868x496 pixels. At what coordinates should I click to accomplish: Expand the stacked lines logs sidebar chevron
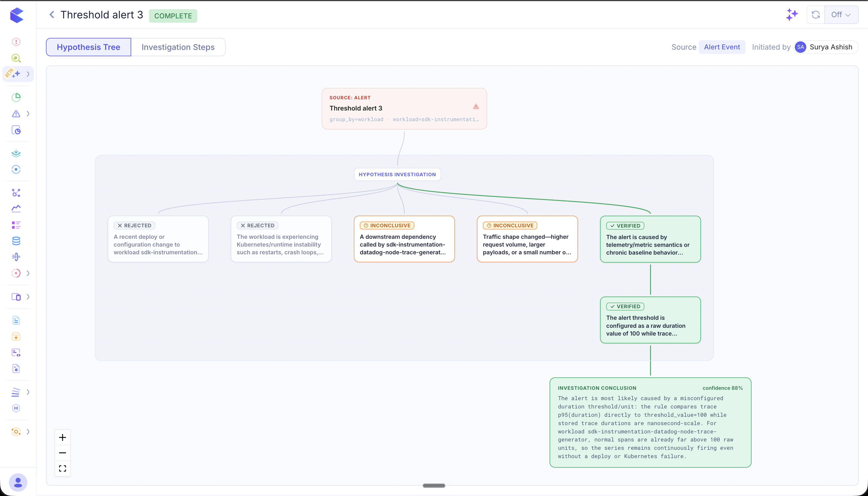pos(28,392)
